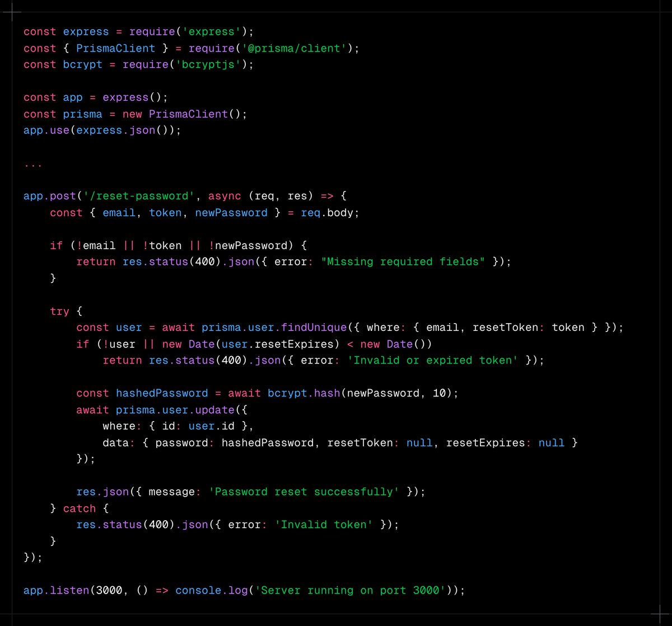The image size is (672, 626).
Task: Click "{ PrismaClient }" in the second require line
Action: (115, 48)
